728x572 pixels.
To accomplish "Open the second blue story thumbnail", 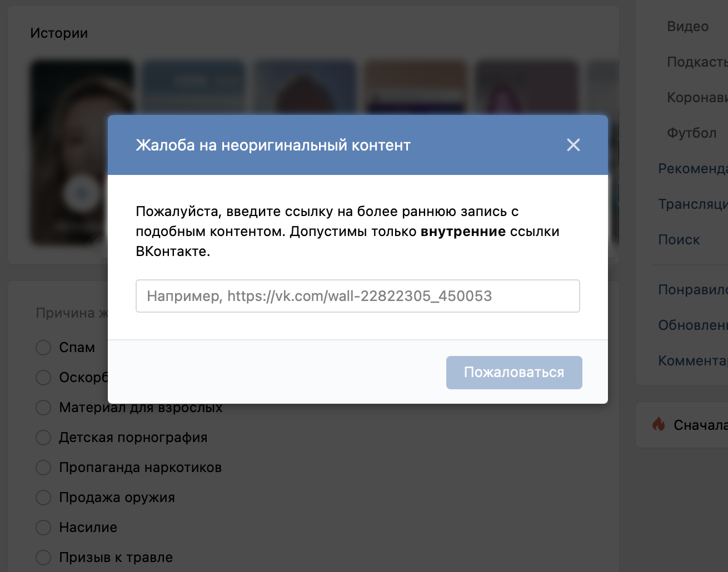I will click(x=193, y=88).
